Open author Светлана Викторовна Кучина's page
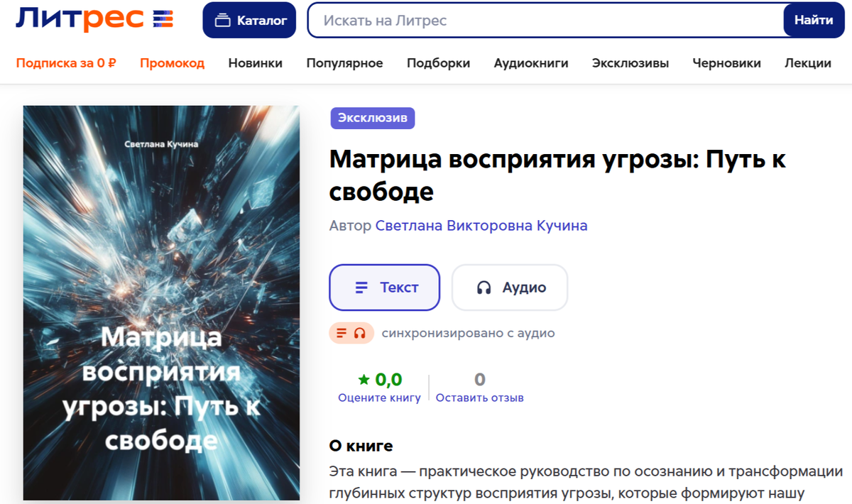 (481, 225)
